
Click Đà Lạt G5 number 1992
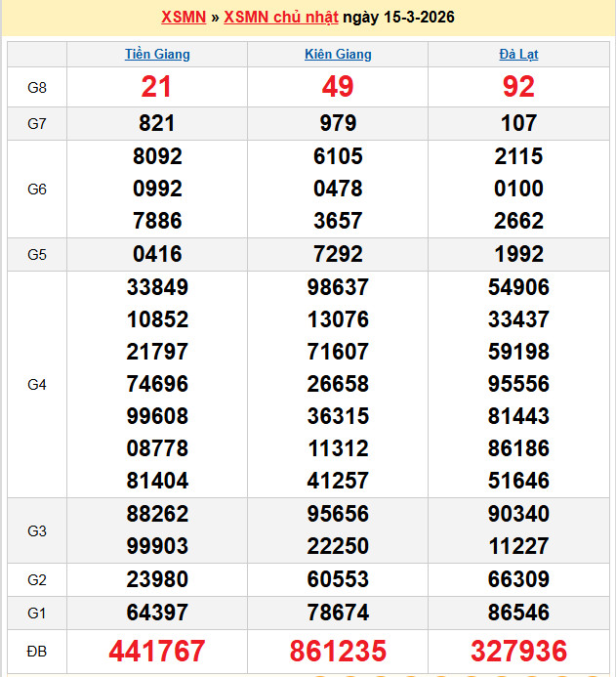pyautogui.click(x=518, y=255)
